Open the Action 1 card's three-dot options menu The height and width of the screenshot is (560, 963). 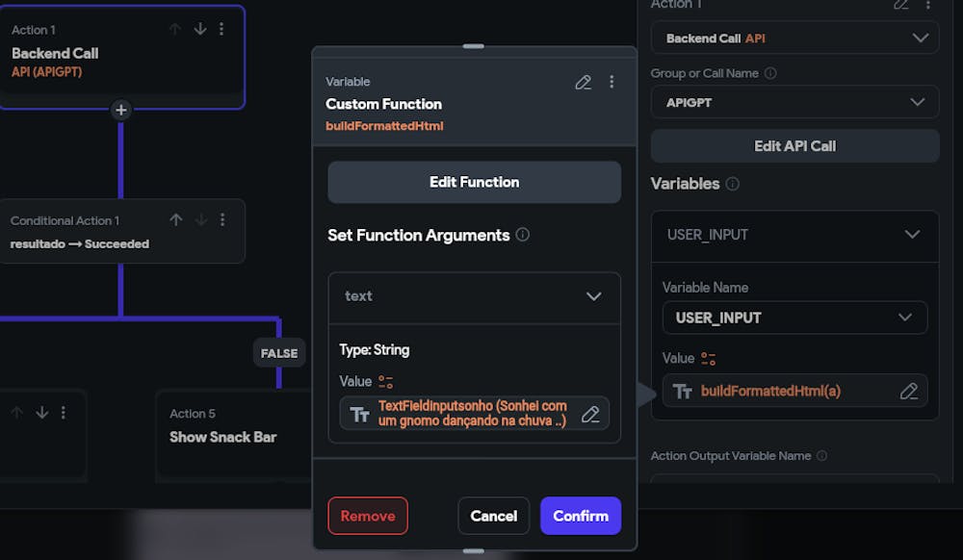click(x=221, y=29)
